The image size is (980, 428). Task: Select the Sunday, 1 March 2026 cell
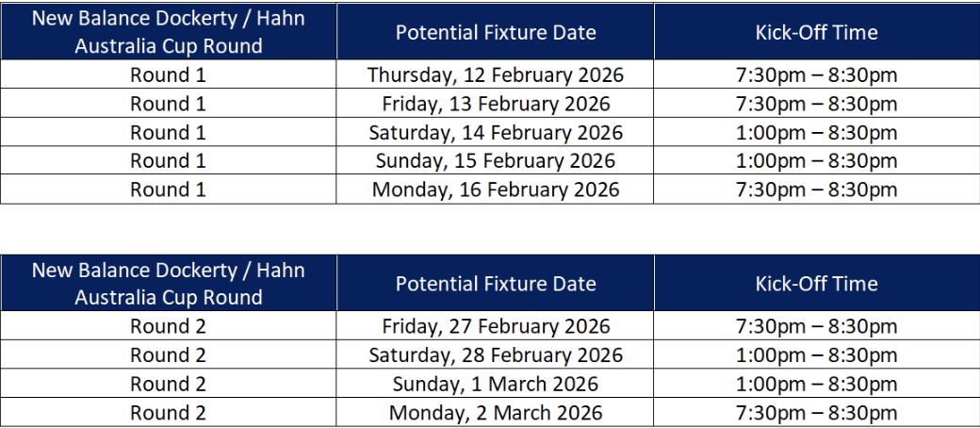click(x=496, y=384)
